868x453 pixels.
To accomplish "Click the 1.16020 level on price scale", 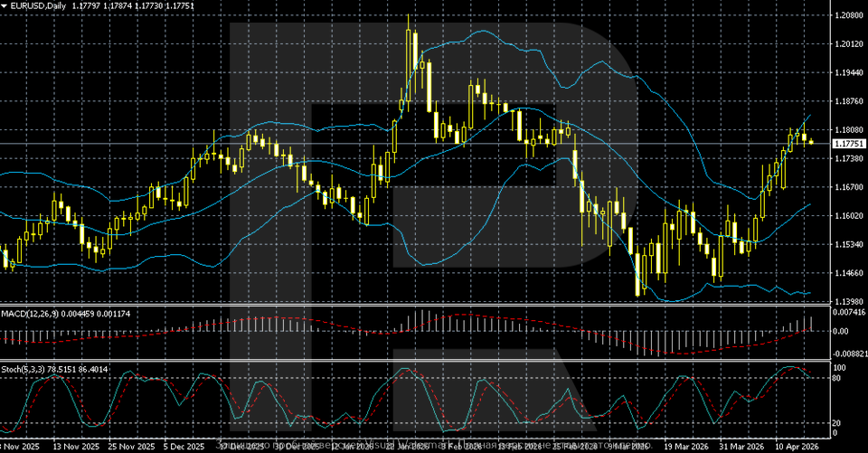I will click(848, 215).
